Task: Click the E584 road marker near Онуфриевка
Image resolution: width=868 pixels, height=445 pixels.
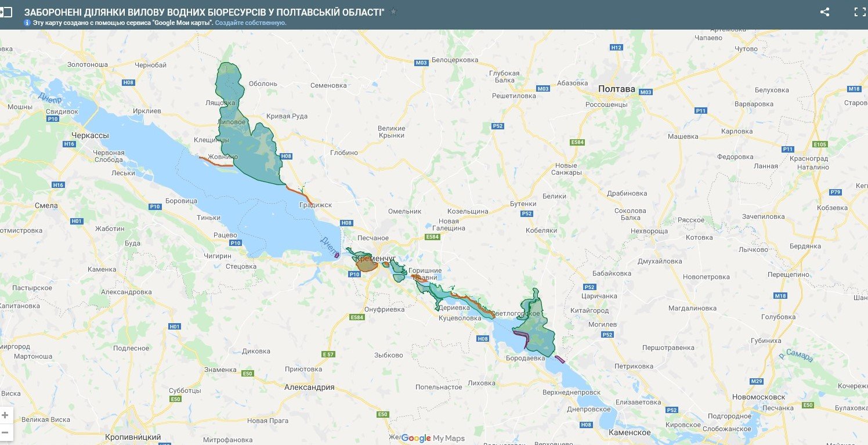Action: (357, 317)
